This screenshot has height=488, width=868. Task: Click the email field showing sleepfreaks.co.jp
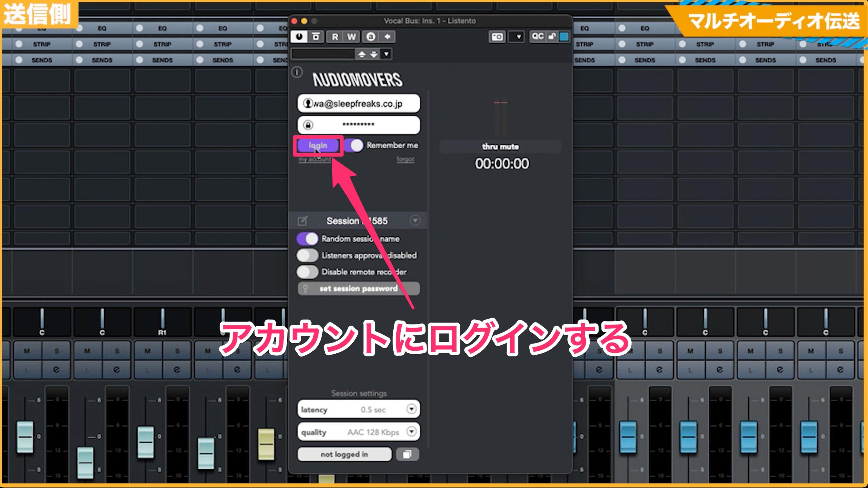(x=359, y=103)
